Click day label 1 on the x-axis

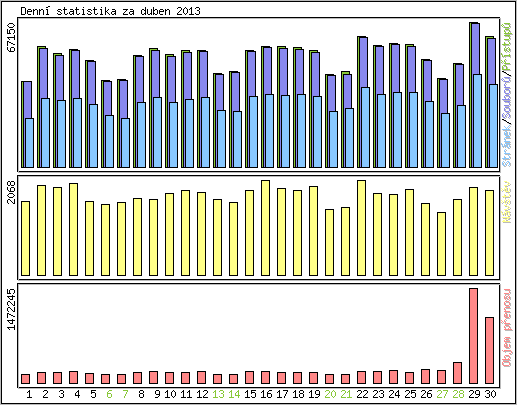29,394
